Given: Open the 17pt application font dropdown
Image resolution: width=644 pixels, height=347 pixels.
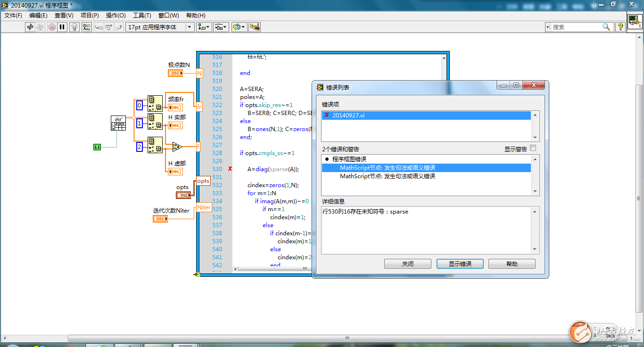Looking at the screenshot, I should 160,27.
